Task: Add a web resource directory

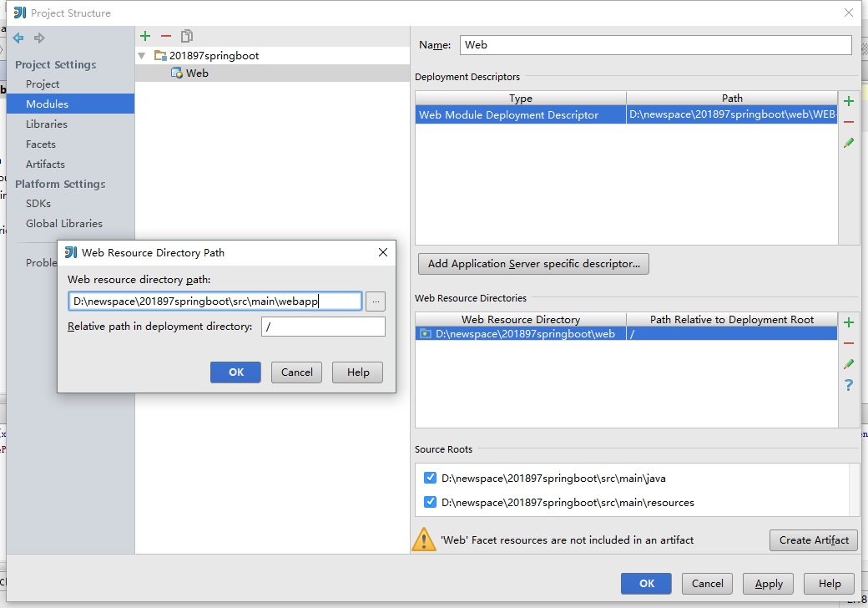Action: point(849,322)
